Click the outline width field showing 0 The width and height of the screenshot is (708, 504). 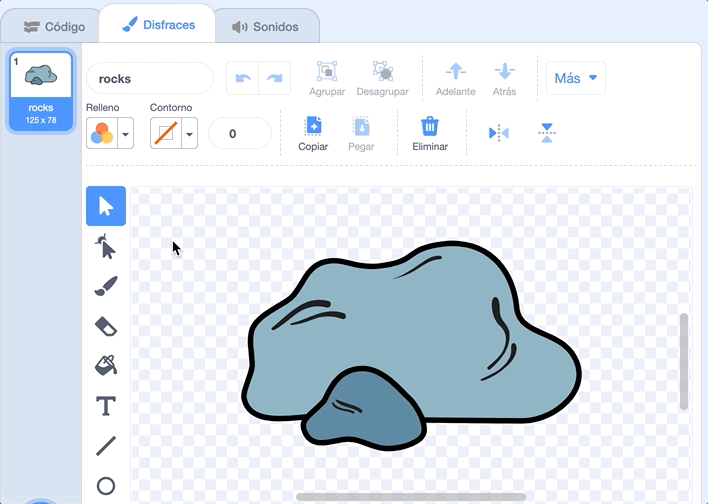coord(240,133)
